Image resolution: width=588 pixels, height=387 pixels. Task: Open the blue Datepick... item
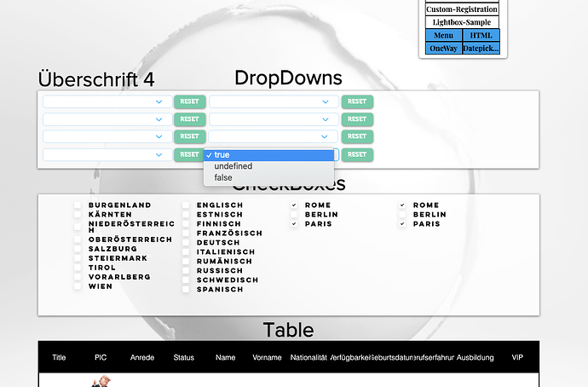[x=481, y=49]
